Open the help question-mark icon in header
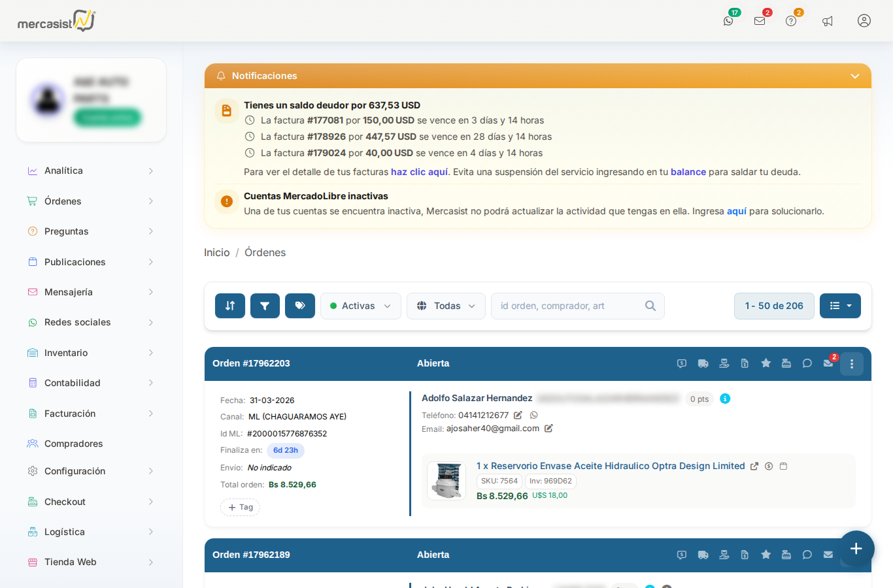893x588 pixels. coord(791,21)
